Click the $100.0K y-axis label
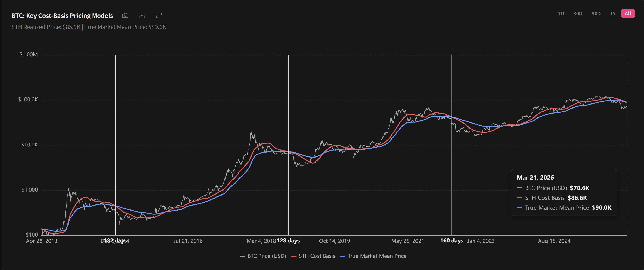Screen dimensions: 644x270 (x=28, y=100)
